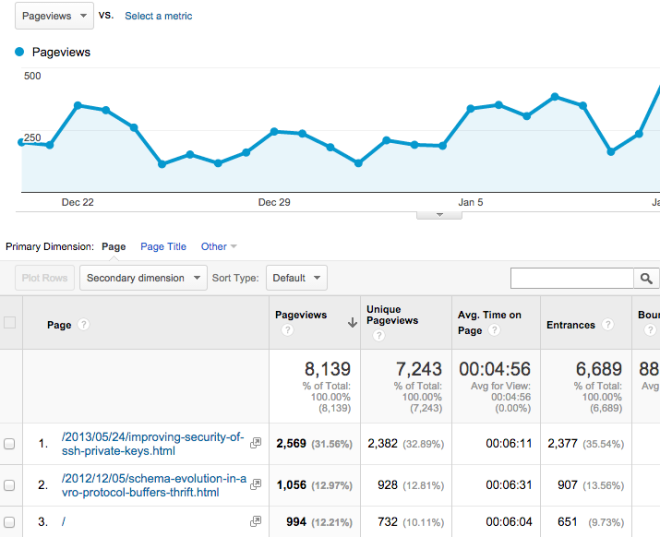
Task: Open the Pageviews metric dropdown
Action: point(54,16)
